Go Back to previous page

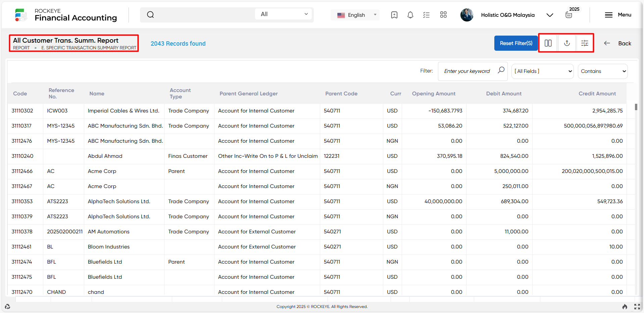click(618, 43)
